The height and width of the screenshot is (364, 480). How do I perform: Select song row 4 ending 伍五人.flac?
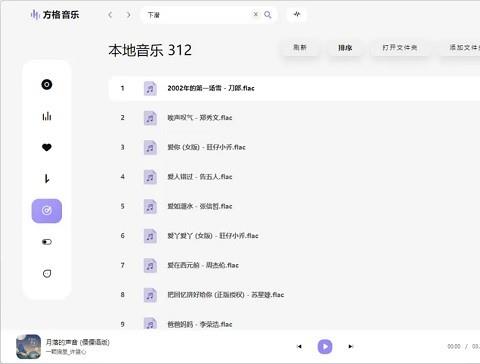pos(294,177)
